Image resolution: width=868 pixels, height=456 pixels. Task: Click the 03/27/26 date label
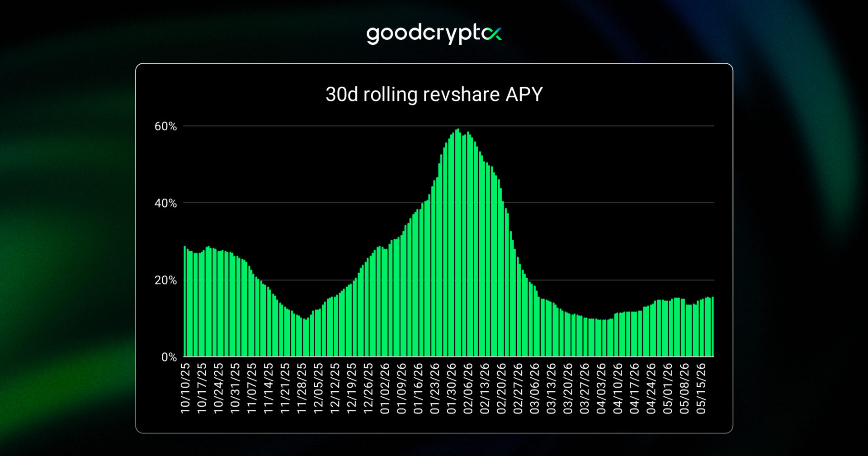585,388
